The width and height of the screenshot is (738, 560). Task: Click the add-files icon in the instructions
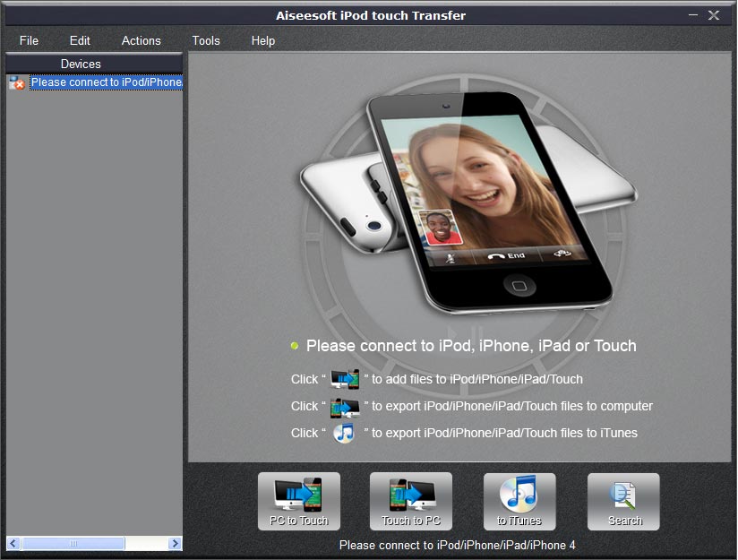pos(345,379)
